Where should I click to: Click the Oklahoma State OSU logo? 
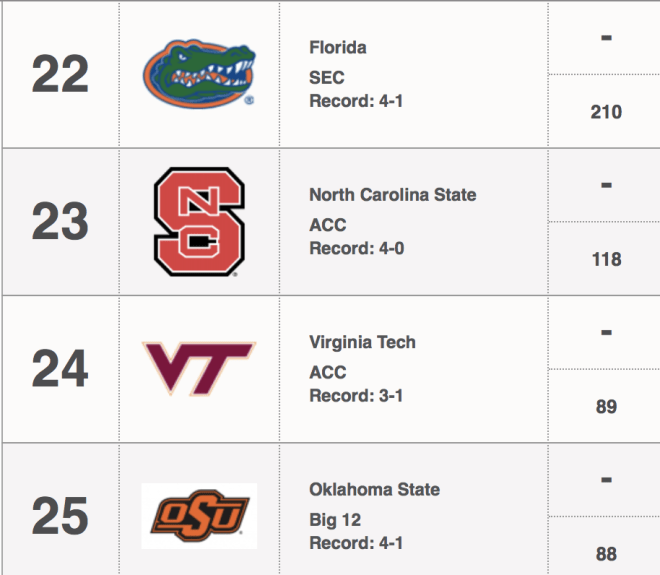[x=199, y=516]
